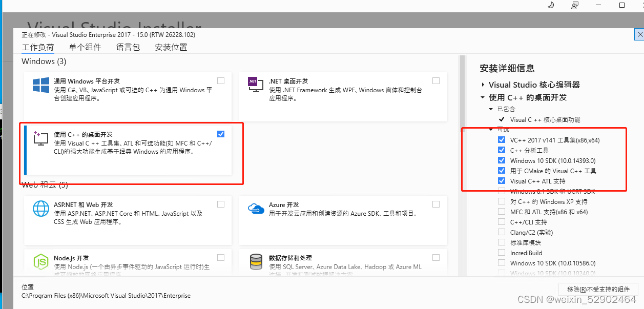Screen dimensions: 644x309
Task: Collapse the 已包含 section
Action: (x=491, y=109)
